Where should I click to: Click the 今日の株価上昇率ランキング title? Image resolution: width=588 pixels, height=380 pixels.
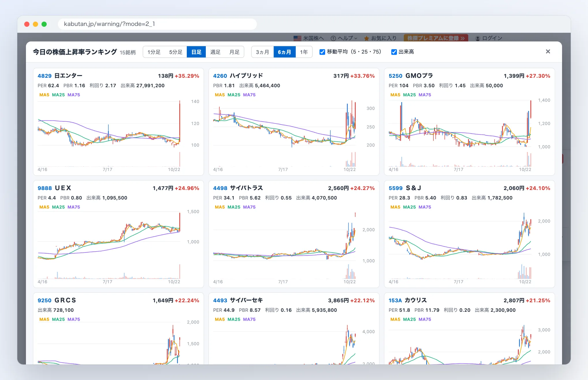click(75, 52)
